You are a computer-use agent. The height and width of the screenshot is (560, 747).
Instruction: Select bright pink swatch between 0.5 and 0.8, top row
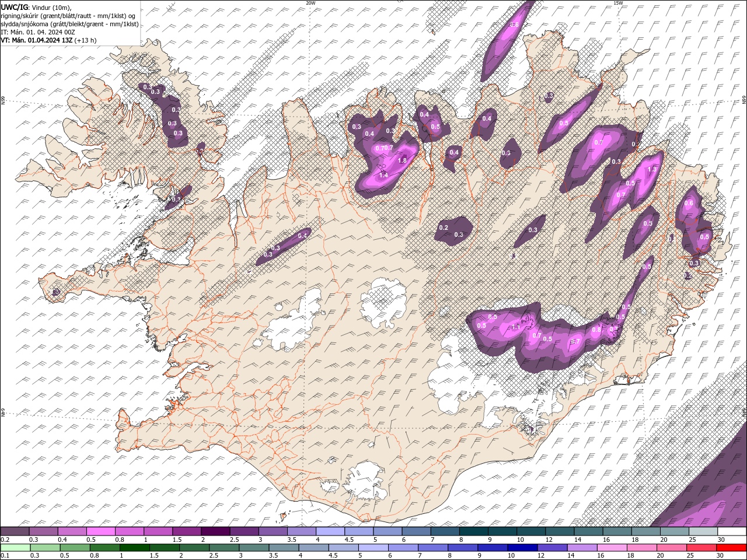(101, 531)
